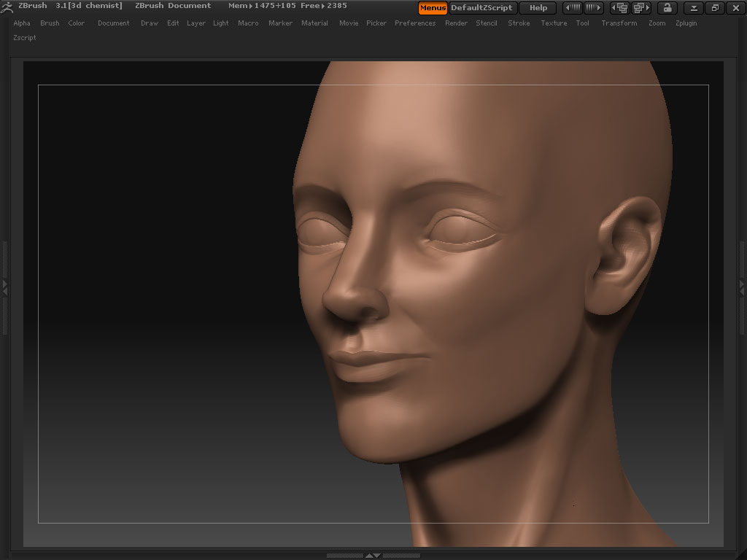Load previous UI layout button
The image size is (747, 560).
coord(620,7)
